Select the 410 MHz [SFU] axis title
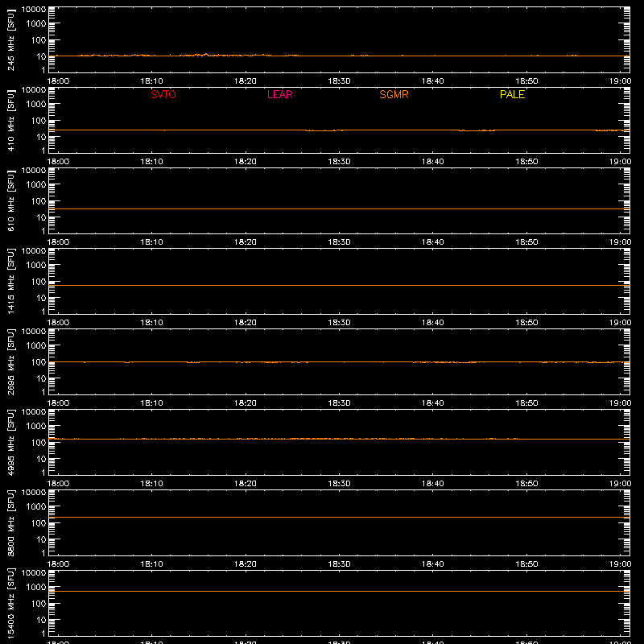Image resolution: width=644 pixels, height=644 pixels. tap(10, 120)
